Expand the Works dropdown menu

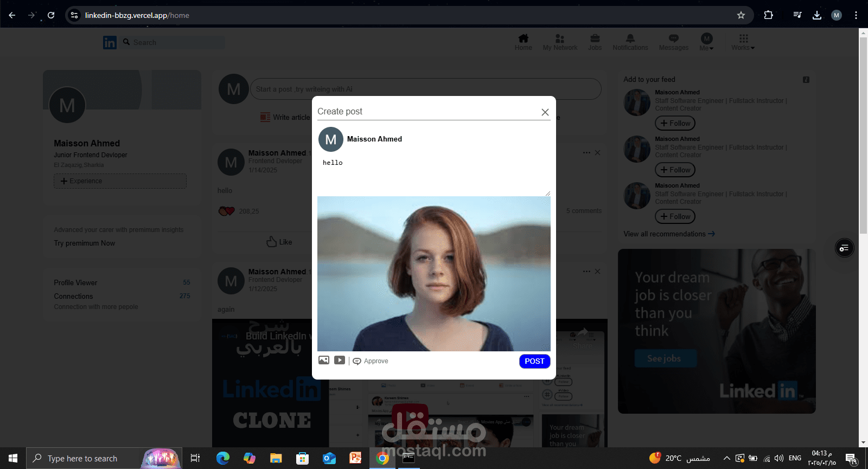coord(743,42)
